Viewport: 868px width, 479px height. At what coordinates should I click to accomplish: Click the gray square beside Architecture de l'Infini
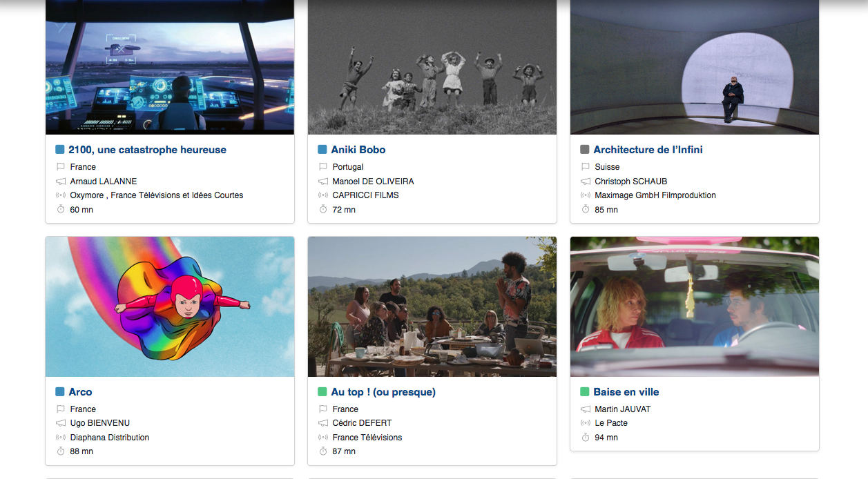585,150
